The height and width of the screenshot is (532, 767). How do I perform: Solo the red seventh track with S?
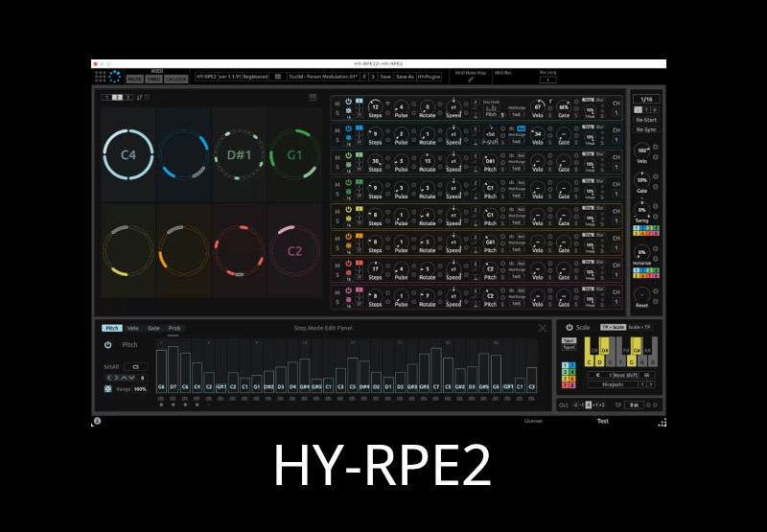337,275
